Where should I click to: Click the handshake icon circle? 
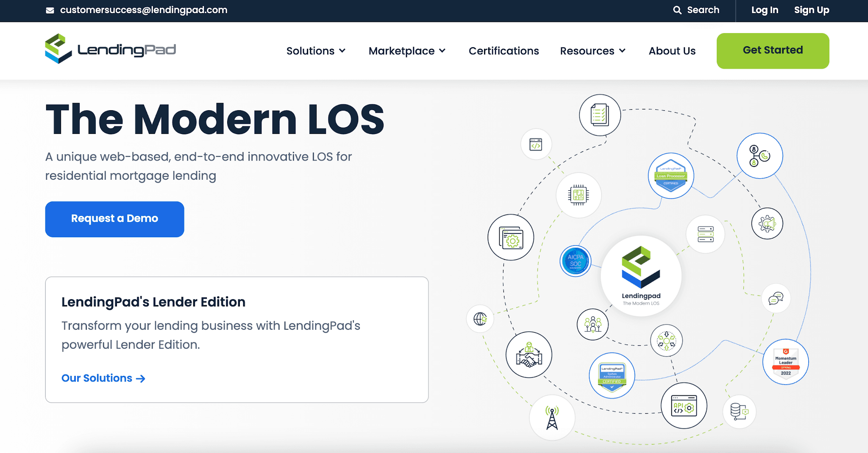pyautogui.click(x=529, y=355)
